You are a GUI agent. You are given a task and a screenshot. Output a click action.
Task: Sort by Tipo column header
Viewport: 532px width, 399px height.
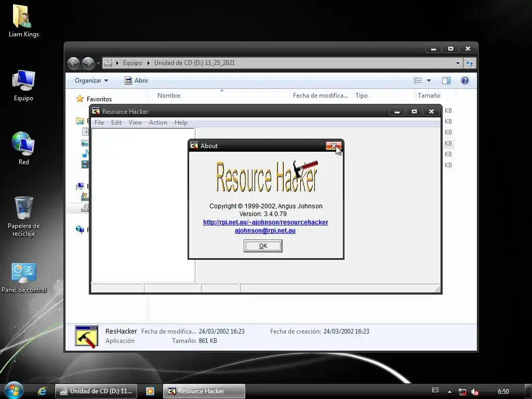383,96
